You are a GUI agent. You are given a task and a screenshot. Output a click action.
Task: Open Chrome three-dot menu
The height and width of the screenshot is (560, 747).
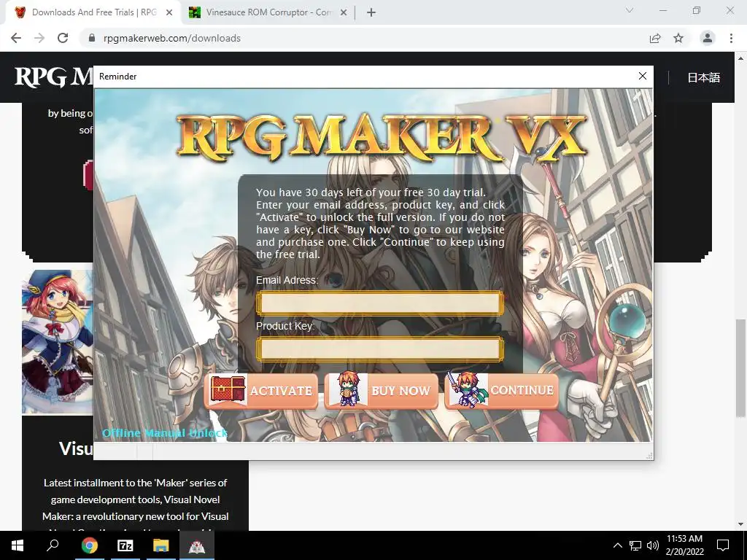(x=731, y=38)
